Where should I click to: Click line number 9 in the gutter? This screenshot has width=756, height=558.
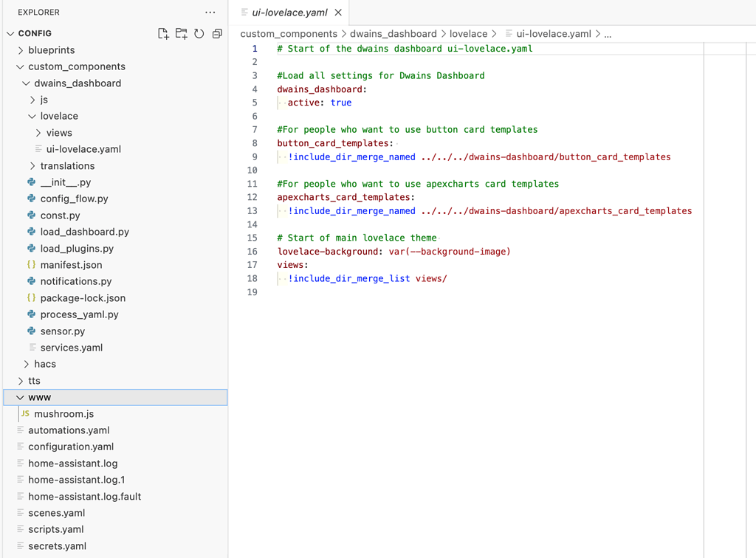click(255, 157)
